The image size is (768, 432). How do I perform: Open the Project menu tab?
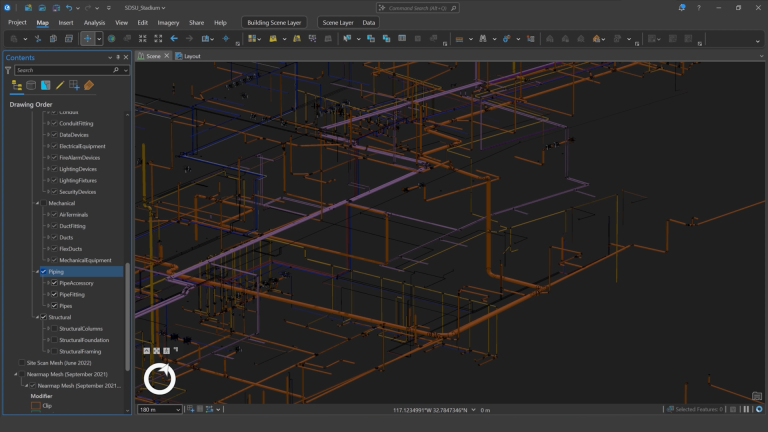coord(17,23)
